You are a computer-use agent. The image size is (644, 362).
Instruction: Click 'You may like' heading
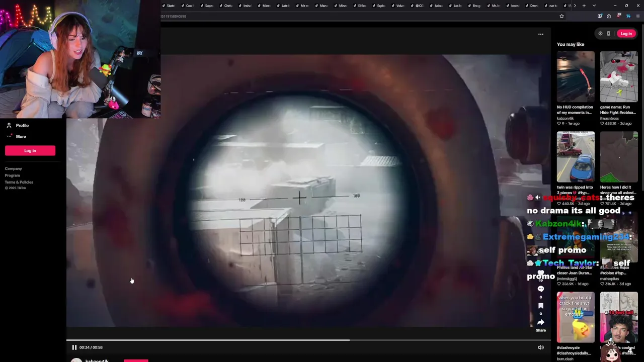point(571,44)
